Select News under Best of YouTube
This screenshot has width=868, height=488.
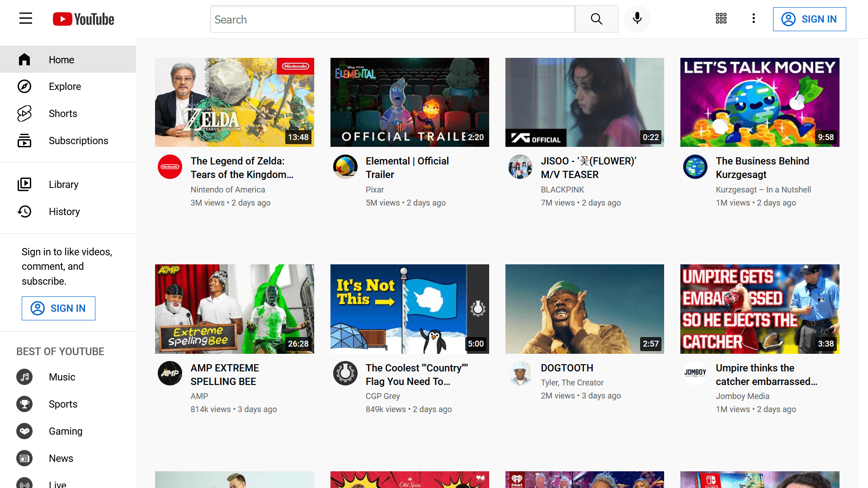coord(68,458)
